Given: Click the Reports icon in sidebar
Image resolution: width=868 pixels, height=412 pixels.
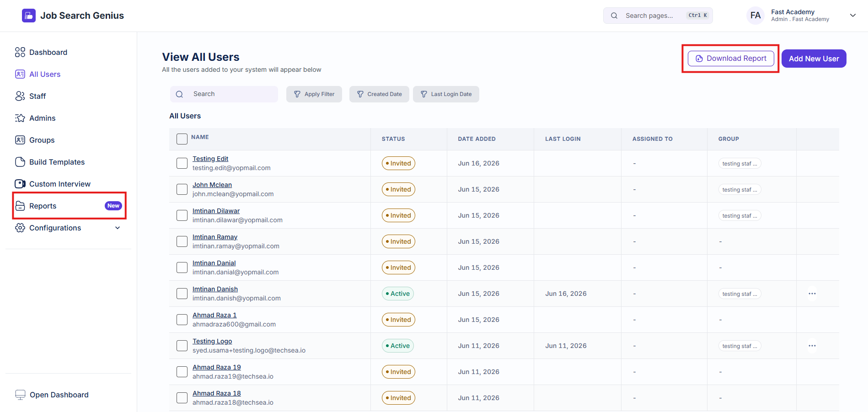Looking at the screenshot, I should pyautogui.click(x=20, y=206).
